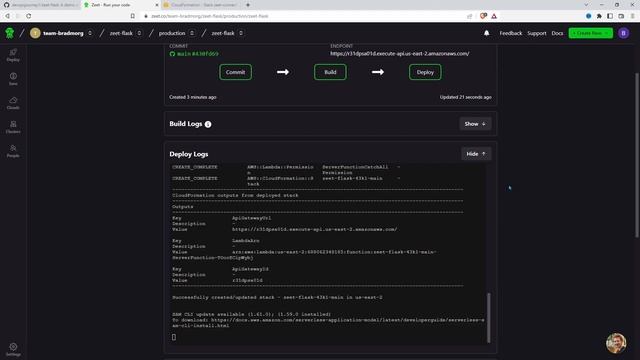Go back with the browser back arrow
640x360 pixels.
coord(7,16)
